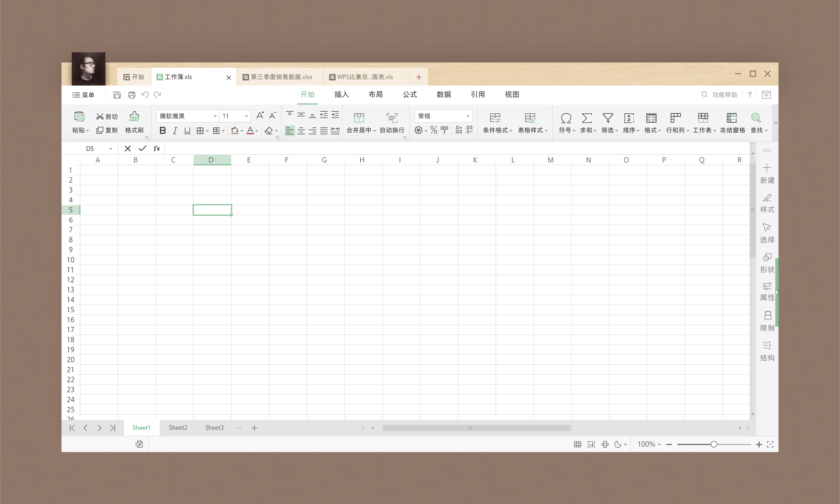
Task: Enable Wrap Text for cell
Action: tap(392, 118)
